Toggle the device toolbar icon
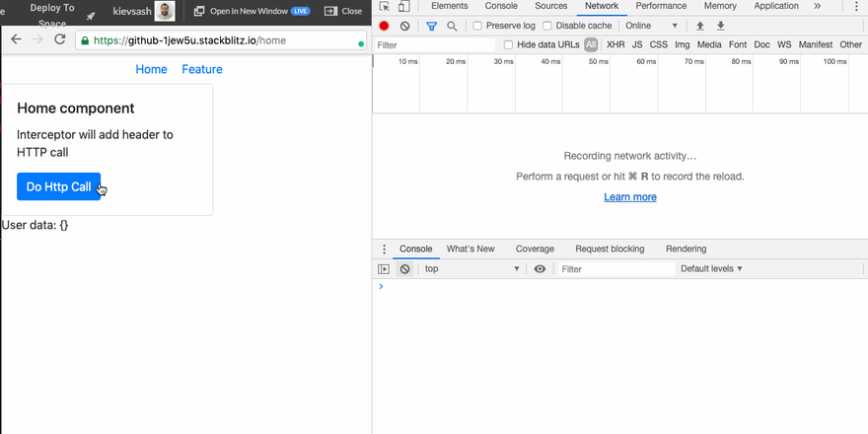 pos(404,6)
